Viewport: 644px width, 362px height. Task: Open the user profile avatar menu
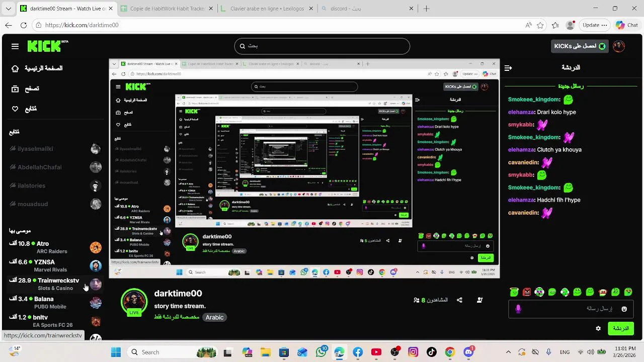[619, 46]
